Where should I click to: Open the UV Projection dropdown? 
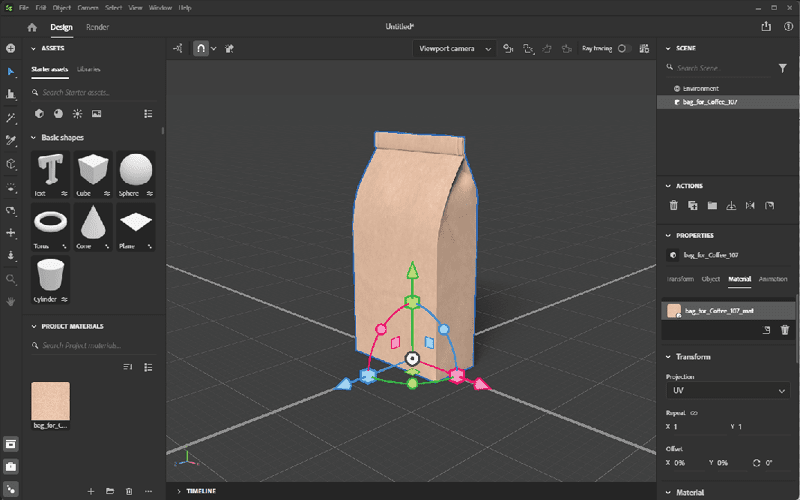pos(728,391)
